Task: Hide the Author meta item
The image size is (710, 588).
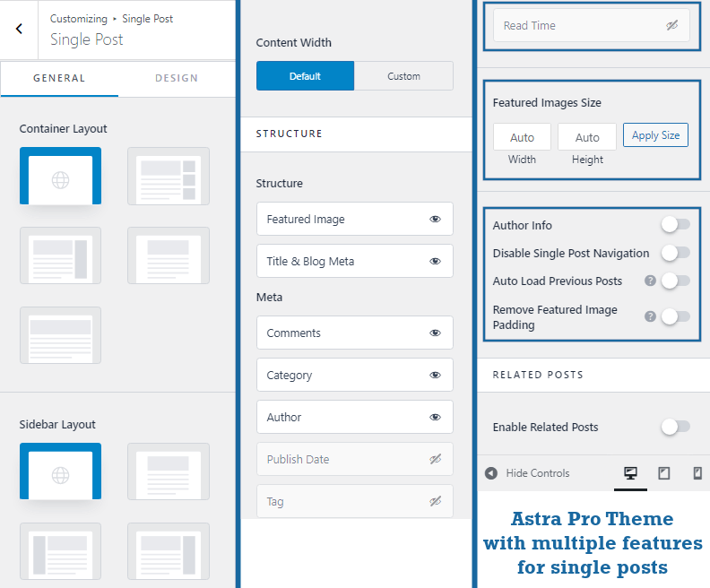Action: click(435, 417)
